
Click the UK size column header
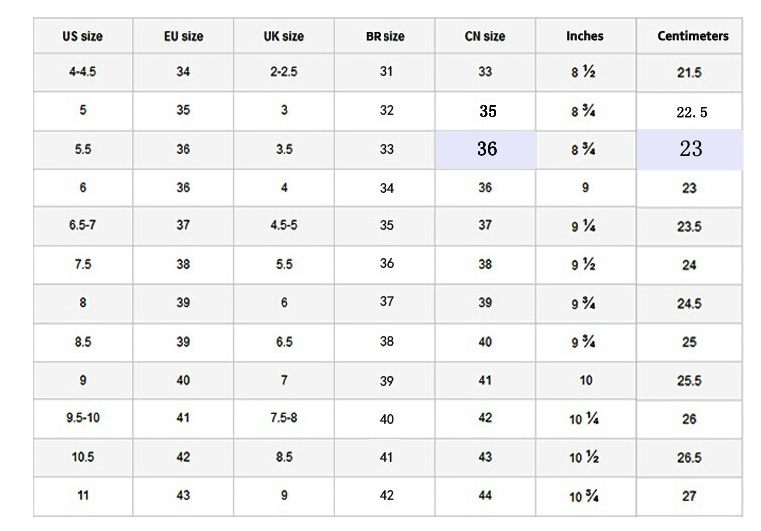click(284, 36)
